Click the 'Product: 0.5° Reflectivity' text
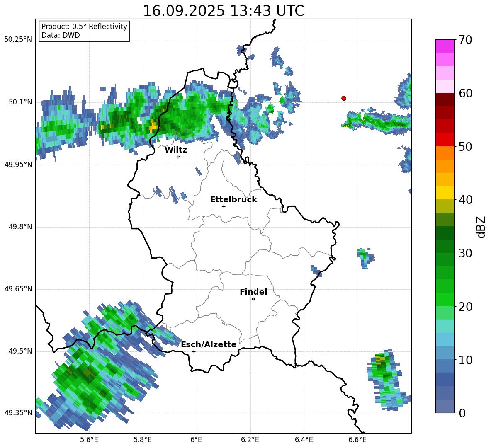This screenshot has width=491, height=448. click(84, 26)
